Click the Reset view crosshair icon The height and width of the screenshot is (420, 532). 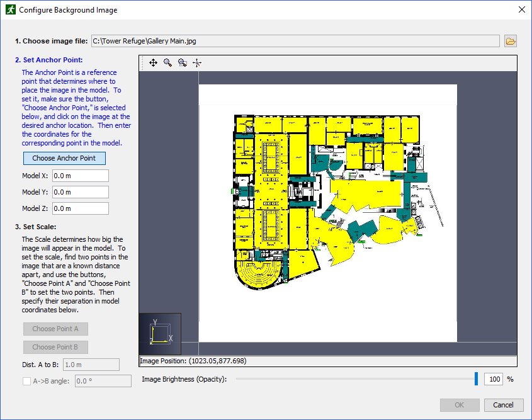(197, 63)
